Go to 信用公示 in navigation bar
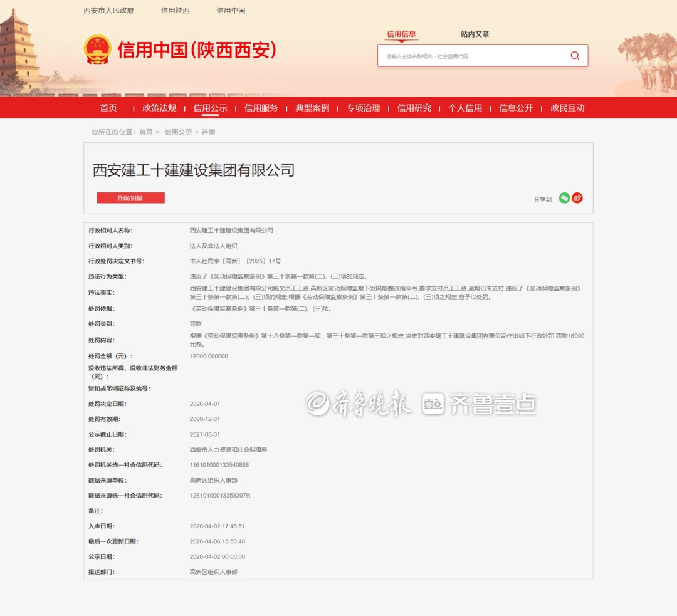The height and width of the screenshot is (616, 677). [210, 108]
